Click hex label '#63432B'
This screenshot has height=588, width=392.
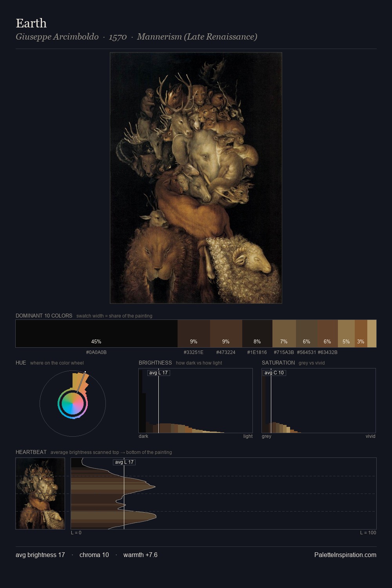pos(328,352)
